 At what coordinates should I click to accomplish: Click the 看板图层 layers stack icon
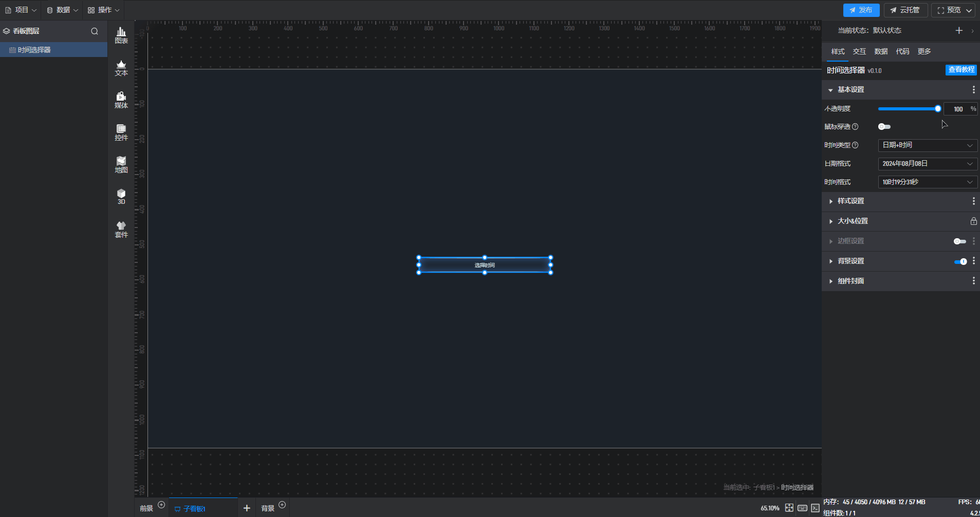6,31
